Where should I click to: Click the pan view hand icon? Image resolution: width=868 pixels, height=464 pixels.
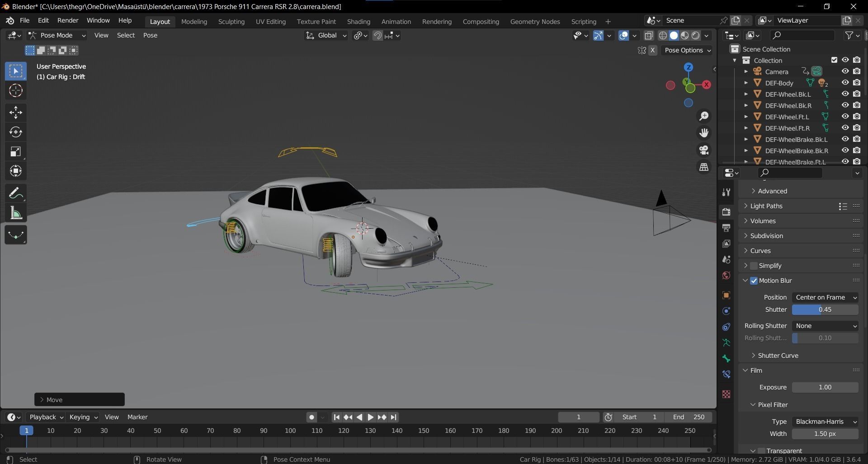[x=704, y=133]
